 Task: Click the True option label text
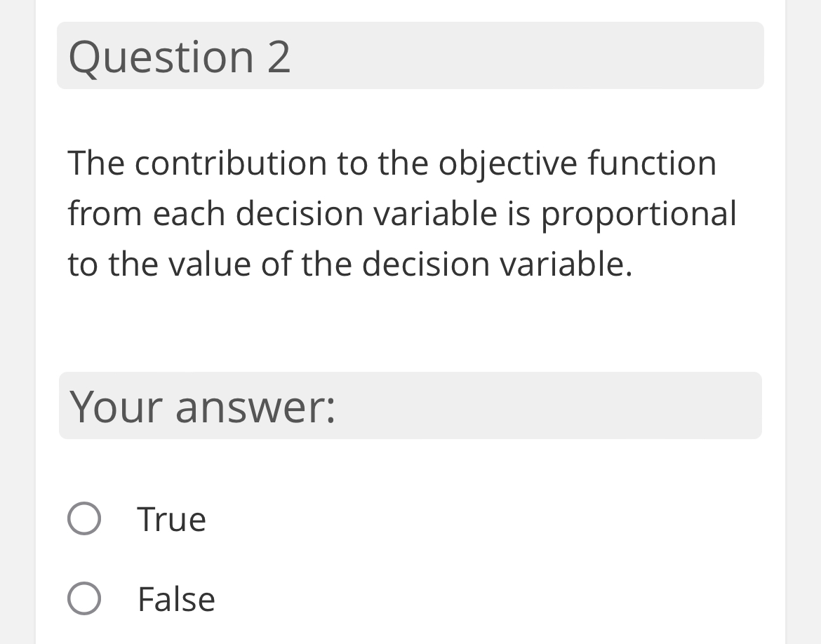pyautogui.click(x=172, y=519)
